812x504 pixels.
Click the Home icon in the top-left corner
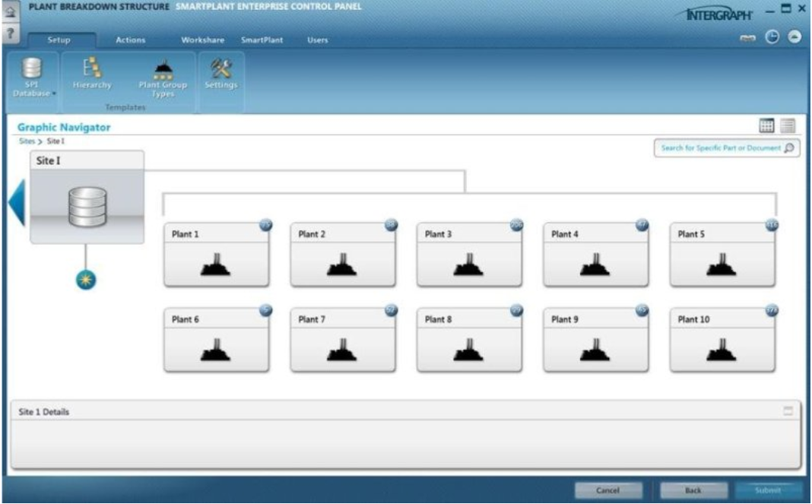[11, 11]
